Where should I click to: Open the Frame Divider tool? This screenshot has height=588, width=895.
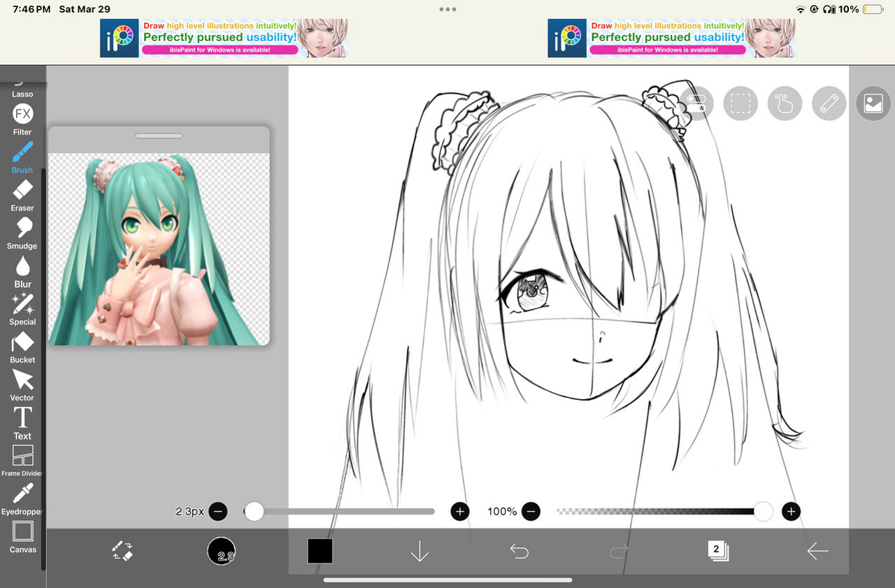point(22,461)
